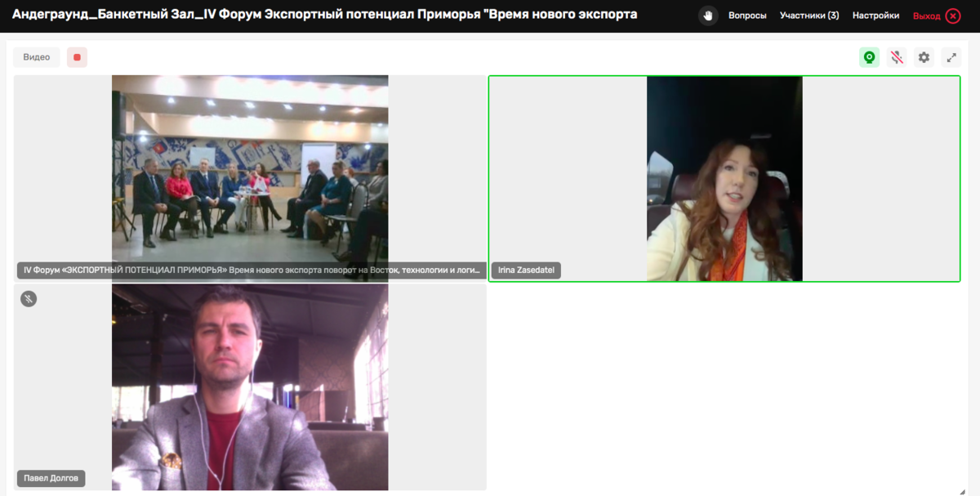
Task: Select Павел Долгов's video tile
Action: tap(250, 387)
